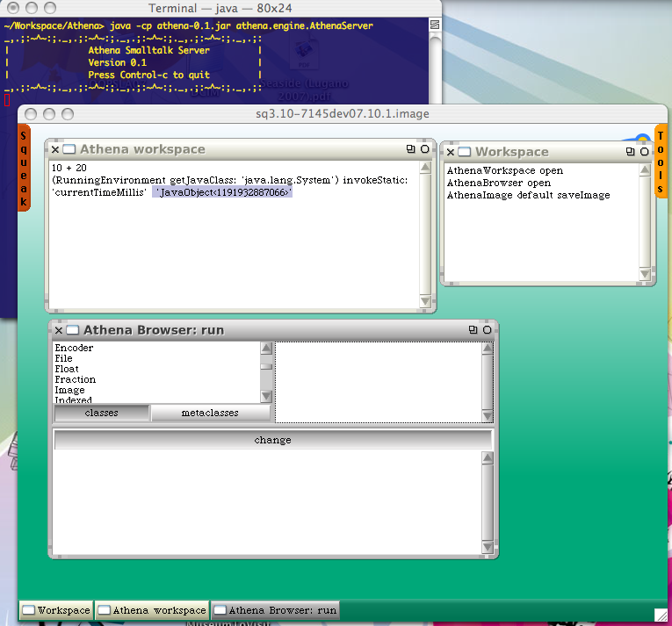Click the resize grip of the Squeak window
The width and height of the screenshot is (672, 626).
[661, 615]
